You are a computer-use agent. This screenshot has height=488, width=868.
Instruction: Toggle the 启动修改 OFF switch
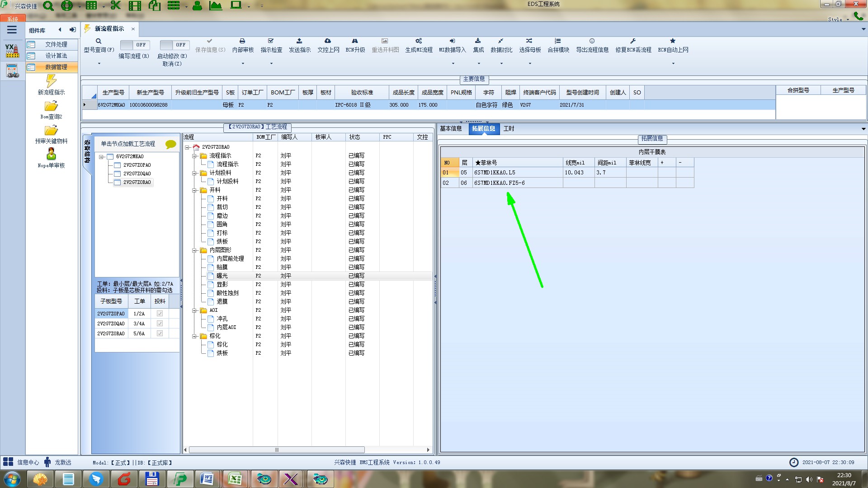[174, 45]
